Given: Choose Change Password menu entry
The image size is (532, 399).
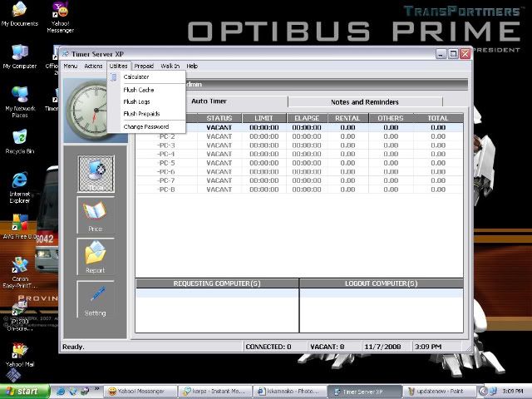Looking at the screenshot, I should coord(146,126).
